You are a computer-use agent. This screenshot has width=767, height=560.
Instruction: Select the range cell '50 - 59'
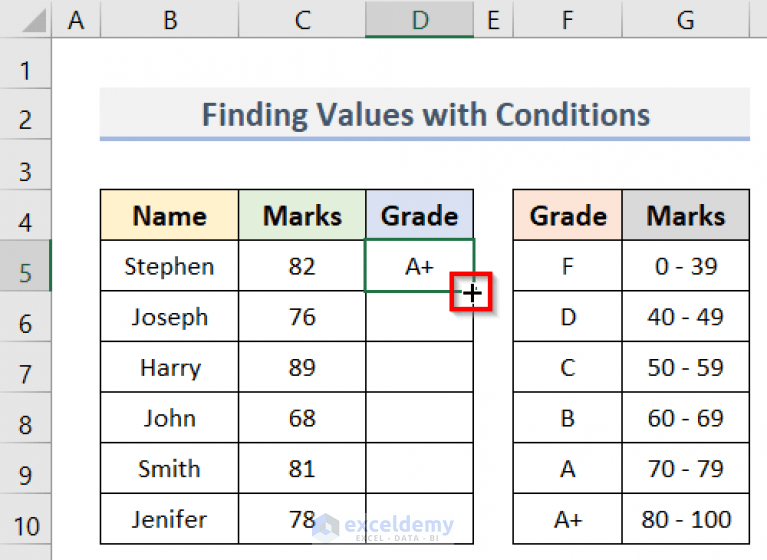(x=686, y=367)
